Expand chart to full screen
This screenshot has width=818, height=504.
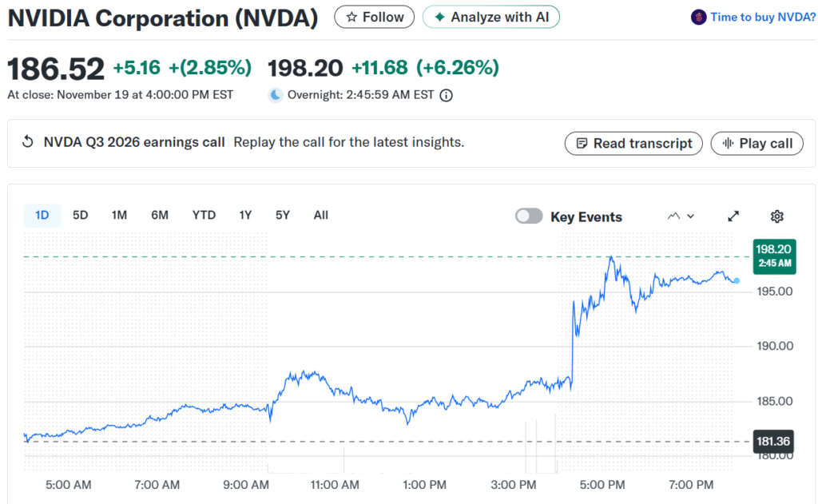733,216
